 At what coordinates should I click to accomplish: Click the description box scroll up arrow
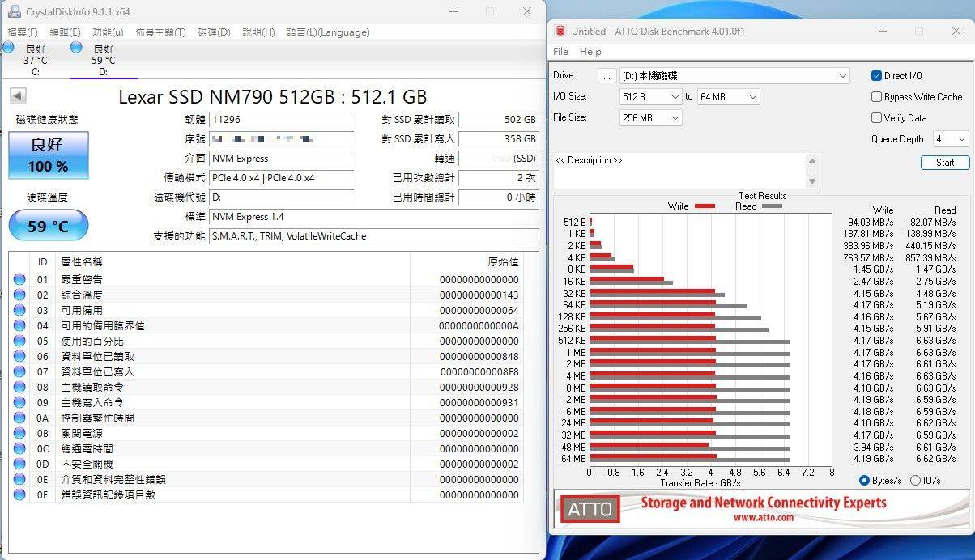pyautogui.click(x=812, y=161)
